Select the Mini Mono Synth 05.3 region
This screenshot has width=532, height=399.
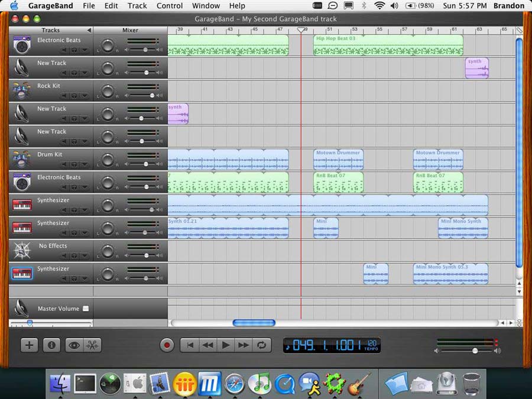click(x=450, y=274)
